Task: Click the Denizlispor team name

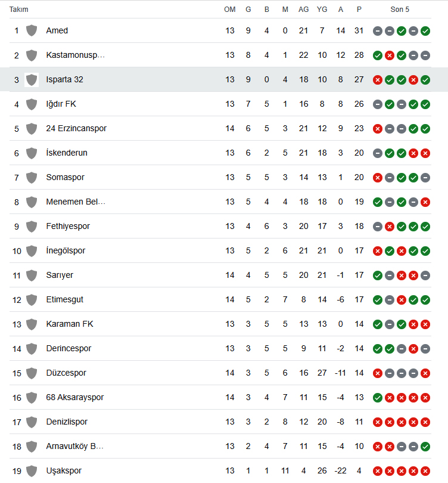Action: pos(67,422)
